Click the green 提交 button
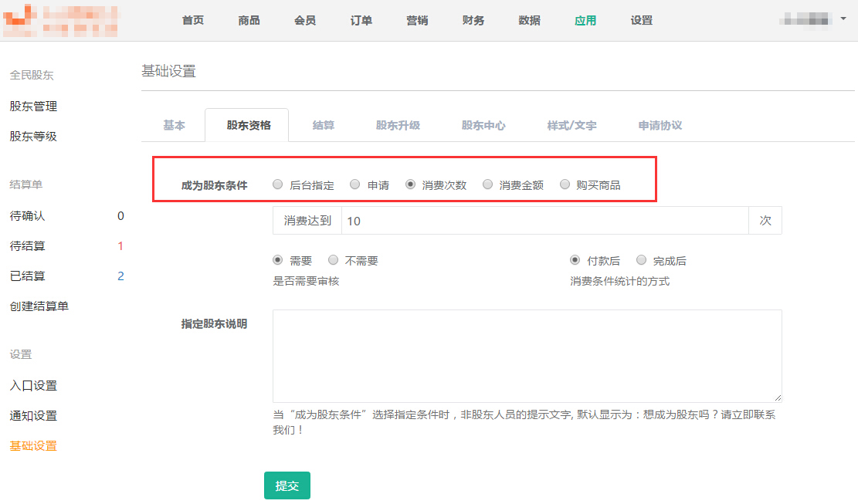858x504 pixels. point(287,485)
